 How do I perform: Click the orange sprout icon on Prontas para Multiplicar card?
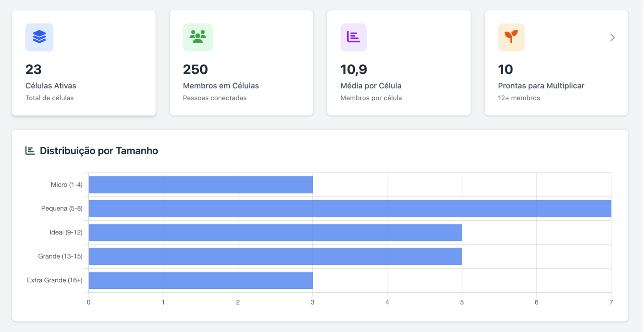pos(511,37)
